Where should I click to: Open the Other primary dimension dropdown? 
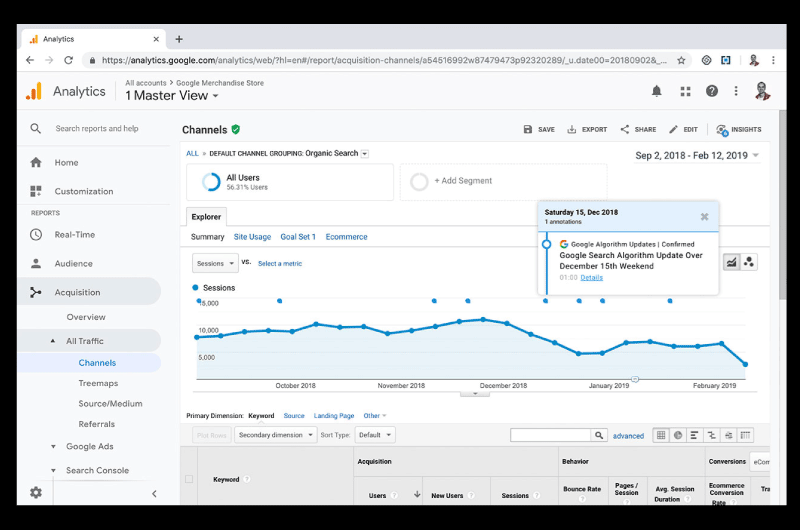[375, 416]
